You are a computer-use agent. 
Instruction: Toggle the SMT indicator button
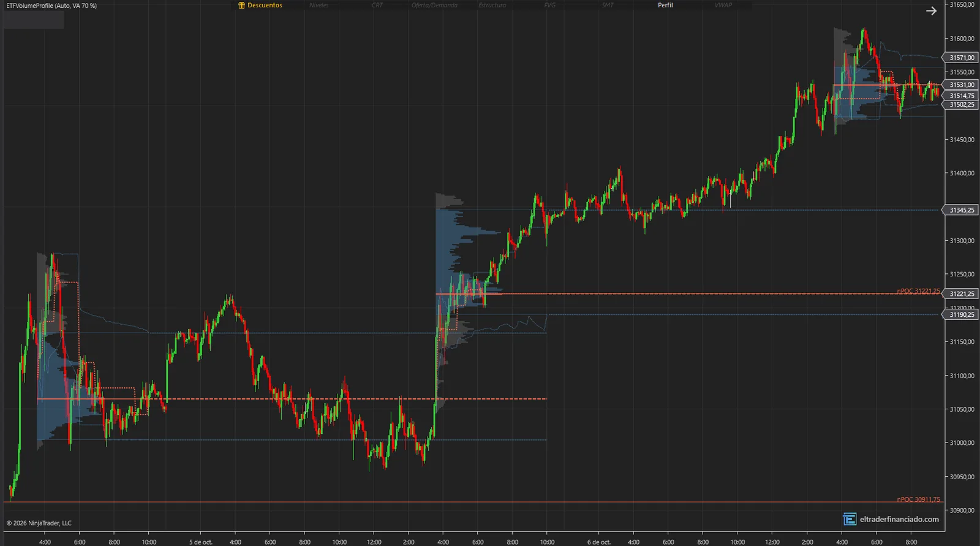(608, 6)
